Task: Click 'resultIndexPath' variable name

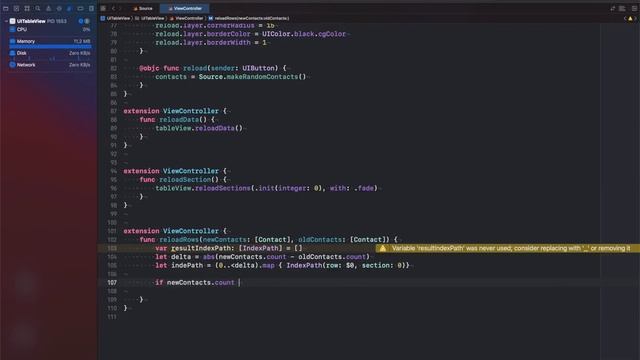Action: coord(201,248)
